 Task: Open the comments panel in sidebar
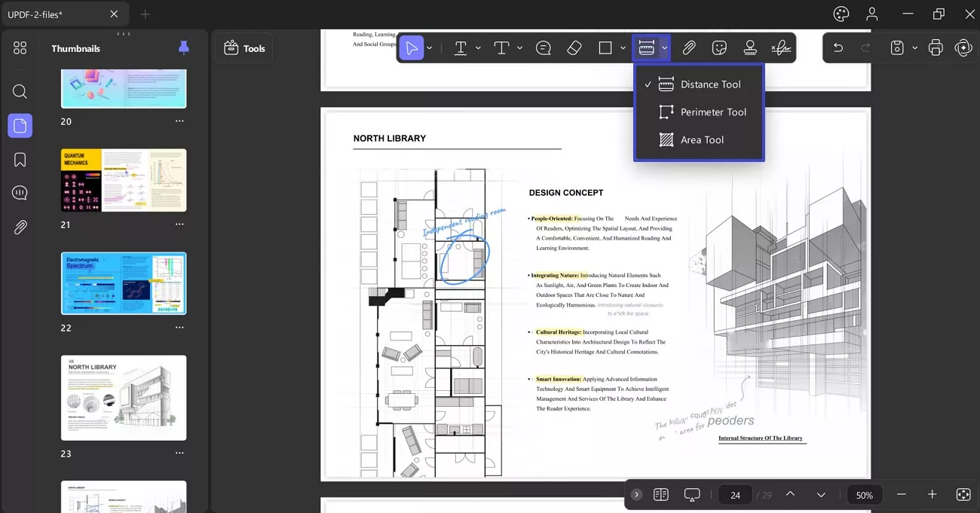click(x=20, y=194)
